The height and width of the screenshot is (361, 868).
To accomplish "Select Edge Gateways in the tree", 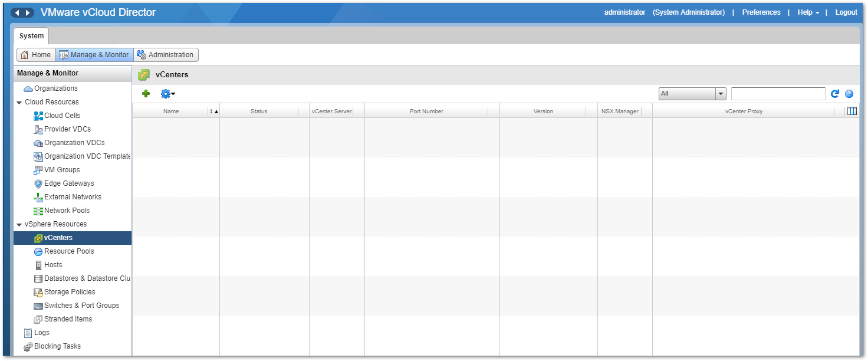I will 69,183.
